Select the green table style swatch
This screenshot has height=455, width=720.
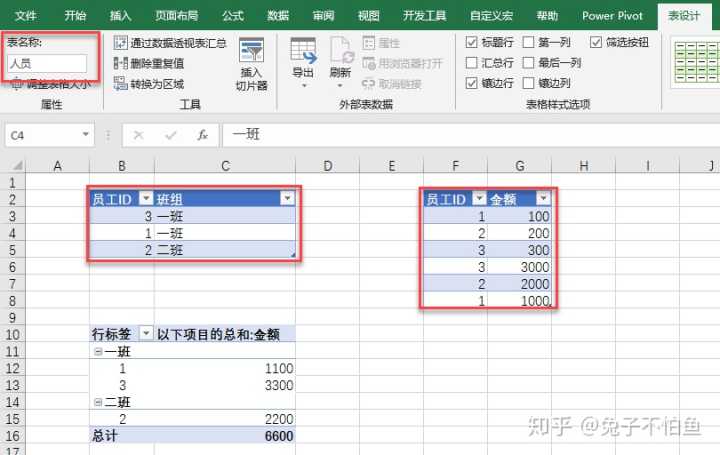(x=695, y=60)
